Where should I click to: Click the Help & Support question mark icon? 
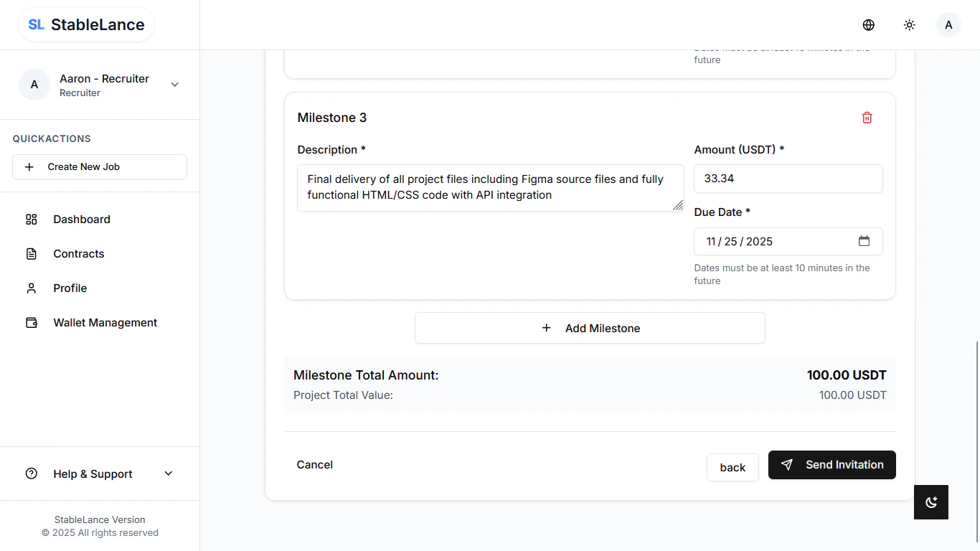pos(30,474)
